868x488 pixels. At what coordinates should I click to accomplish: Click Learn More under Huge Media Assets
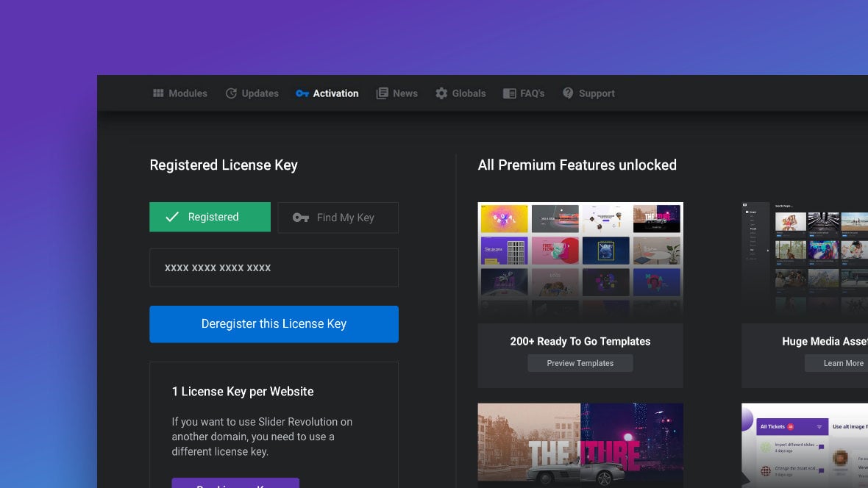(x=836, y=363)
